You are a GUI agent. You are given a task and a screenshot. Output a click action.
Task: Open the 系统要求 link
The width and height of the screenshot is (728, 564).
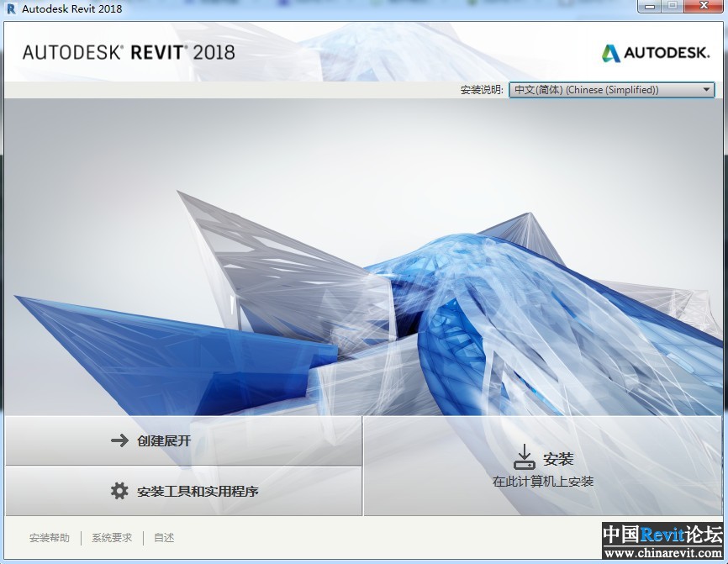tap(112, 538)
